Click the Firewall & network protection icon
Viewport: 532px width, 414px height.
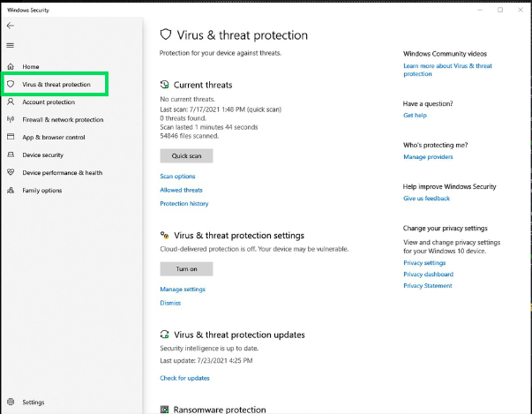pyautogui.click(x=11, y=120)
